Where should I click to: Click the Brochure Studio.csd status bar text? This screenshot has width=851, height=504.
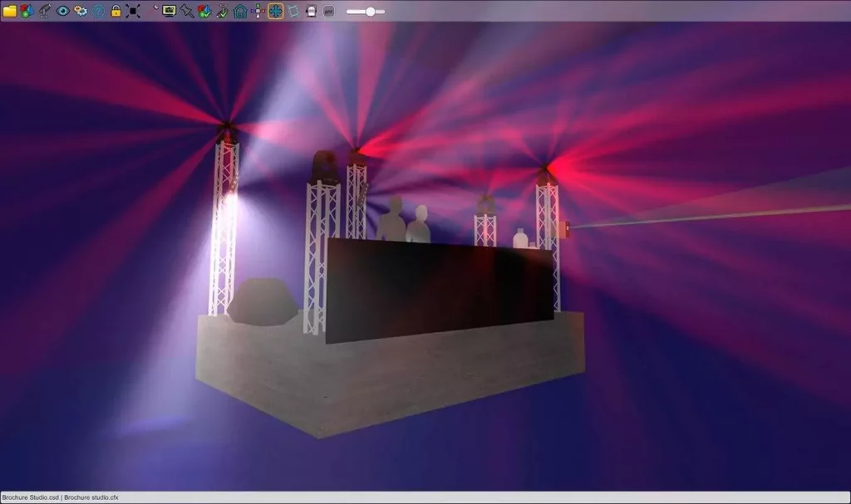pyautogui.click(x=30, y=497)
